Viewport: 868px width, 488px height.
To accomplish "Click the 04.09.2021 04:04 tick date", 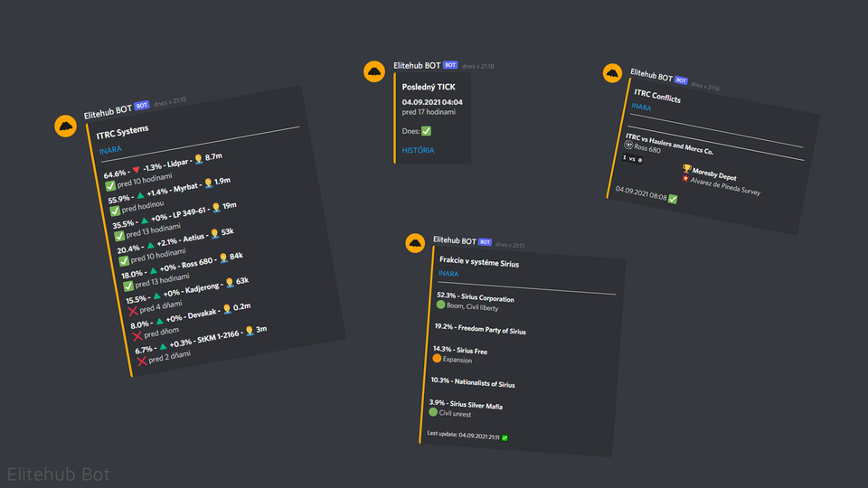I will pos(432,102).
